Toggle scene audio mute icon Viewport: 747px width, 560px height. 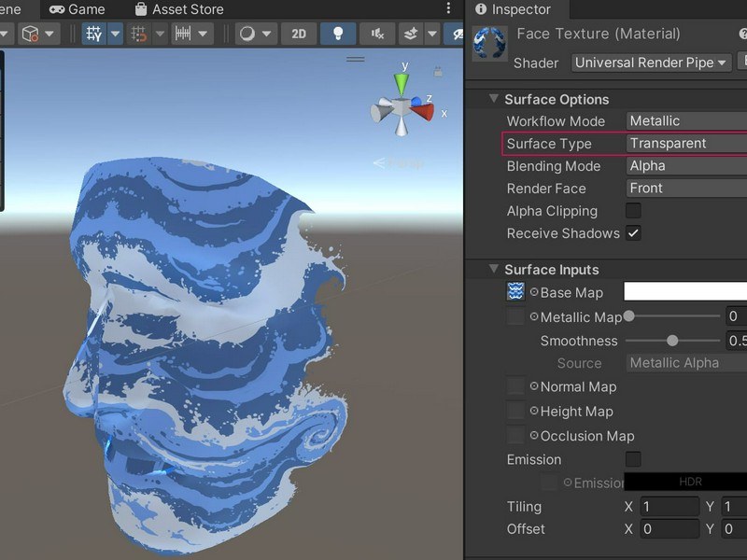[376, 34]
